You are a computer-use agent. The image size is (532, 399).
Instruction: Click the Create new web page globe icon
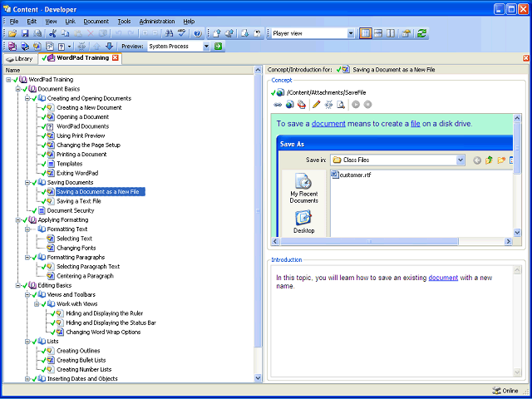(289, 105)
